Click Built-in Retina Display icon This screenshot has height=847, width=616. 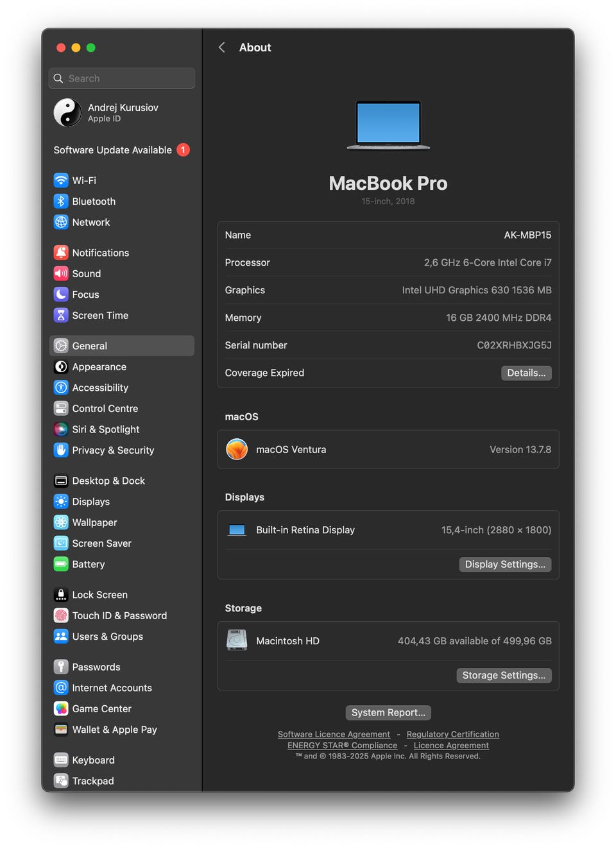237,530
